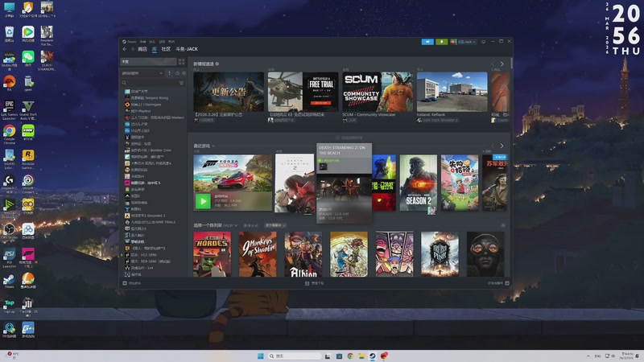644x362 pixels.
Task: Show next news items arrow
Action: (x=502, y=64)
